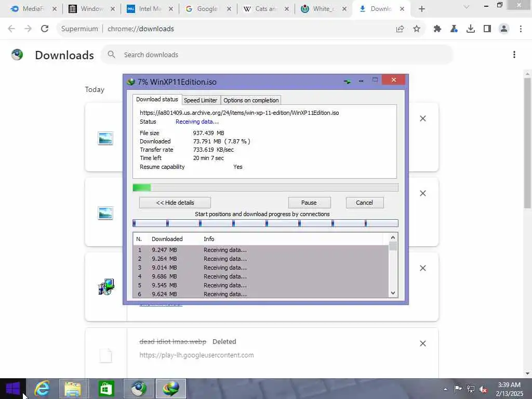This screenshot has height=399, width=532.
Task: Open the tab search dropdown chevron
Action: pyautogui.click(x=467, y=7)
